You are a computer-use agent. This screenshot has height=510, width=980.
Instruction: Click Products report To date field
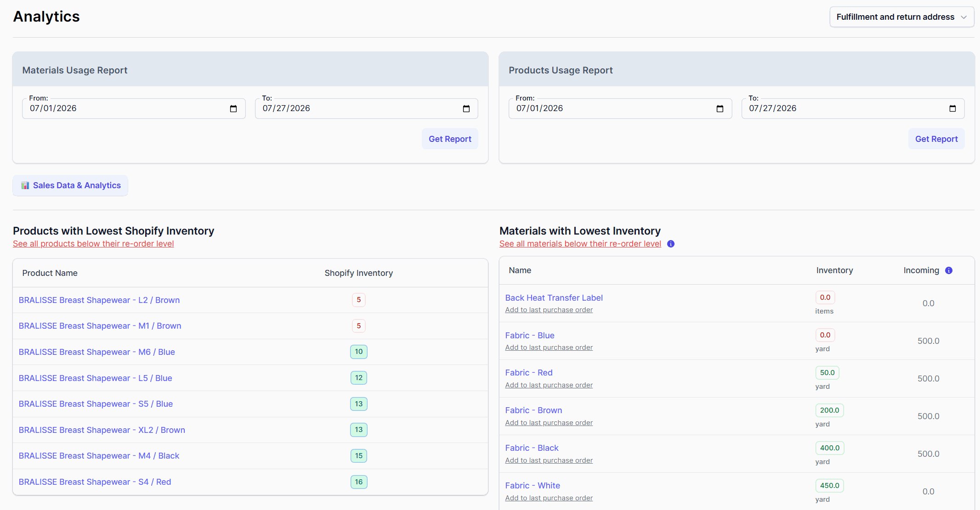853,109
